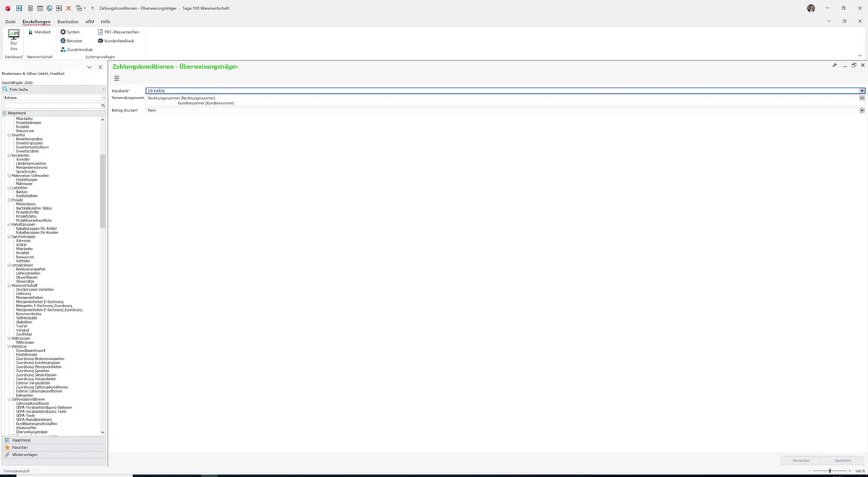Click the Hausbank field containing DB HMDB
This screenshot has height=477, width=868.
coord(503,91)
